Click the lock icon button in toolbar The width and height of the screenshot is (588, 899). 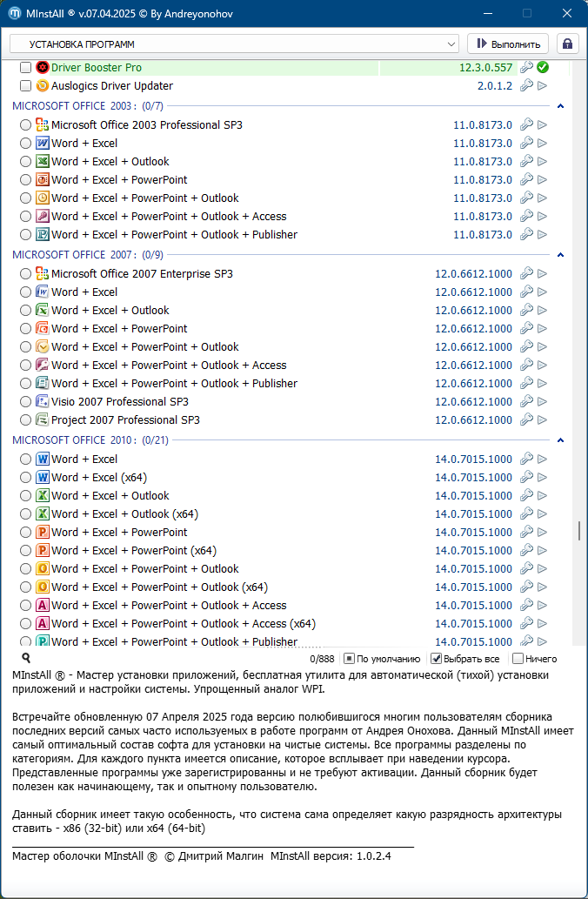click(x=567, y=44)
